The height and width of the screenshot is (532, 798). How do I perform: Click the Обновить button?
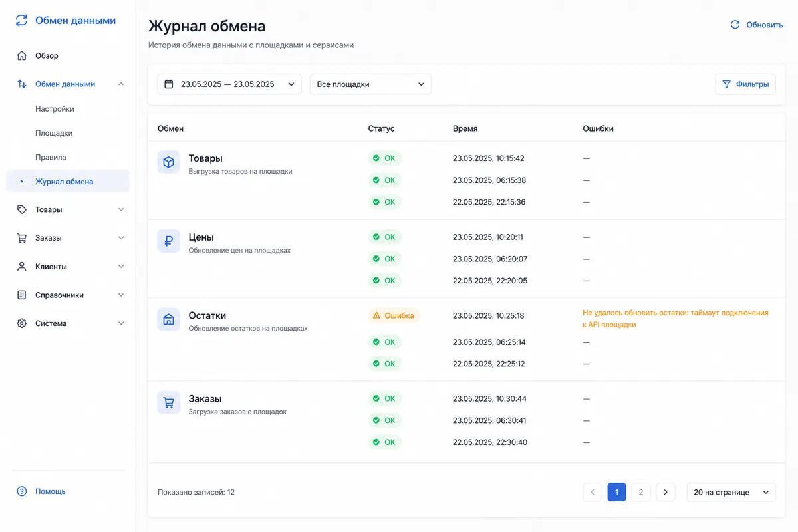[756, 25]
